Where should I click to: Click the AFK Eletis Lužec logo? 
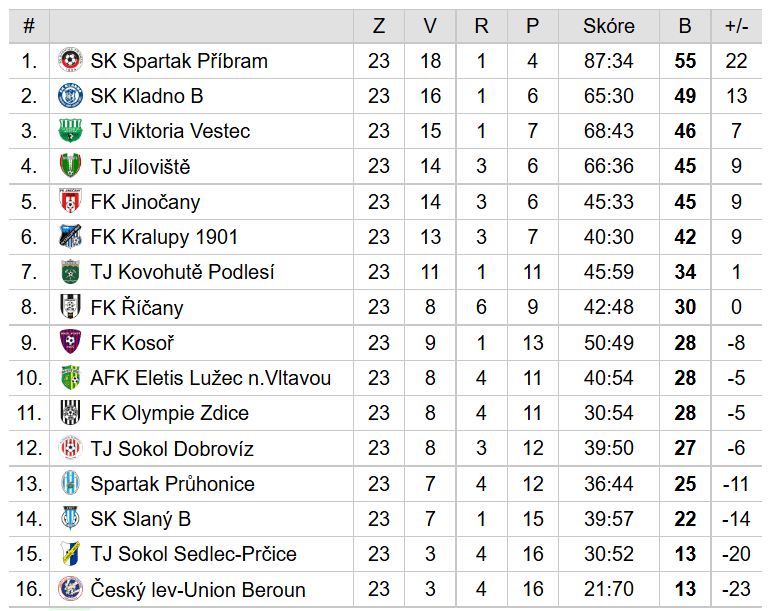point(70,378)
